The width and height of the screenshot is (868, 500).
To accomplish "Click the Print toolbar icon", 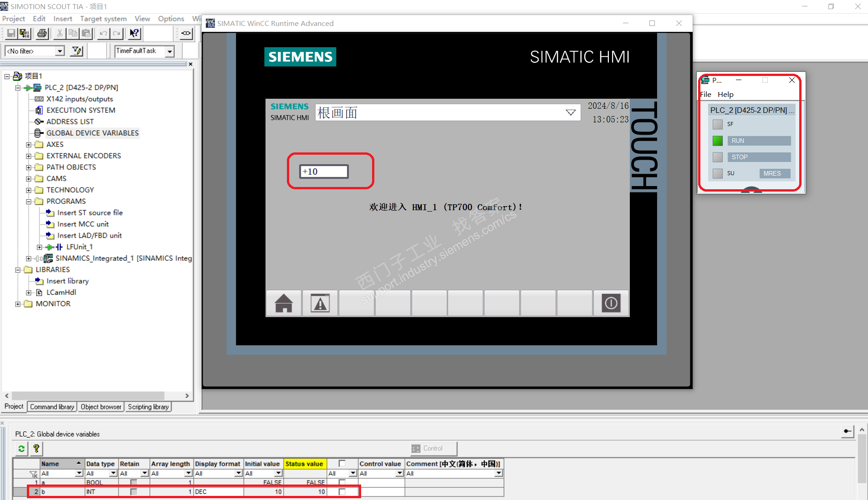I will [x=42, y=33].
